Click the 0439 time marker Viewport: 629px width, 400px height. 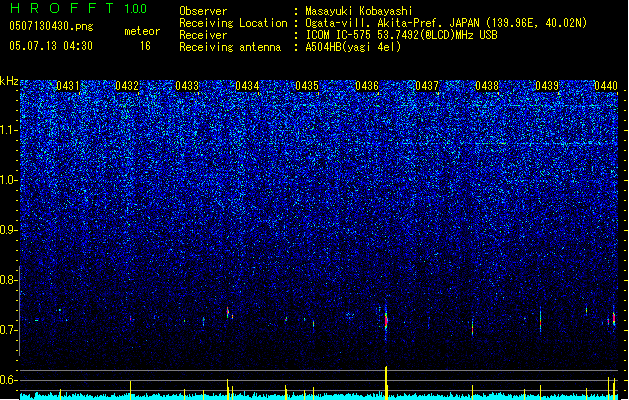[x=547, y=86]
